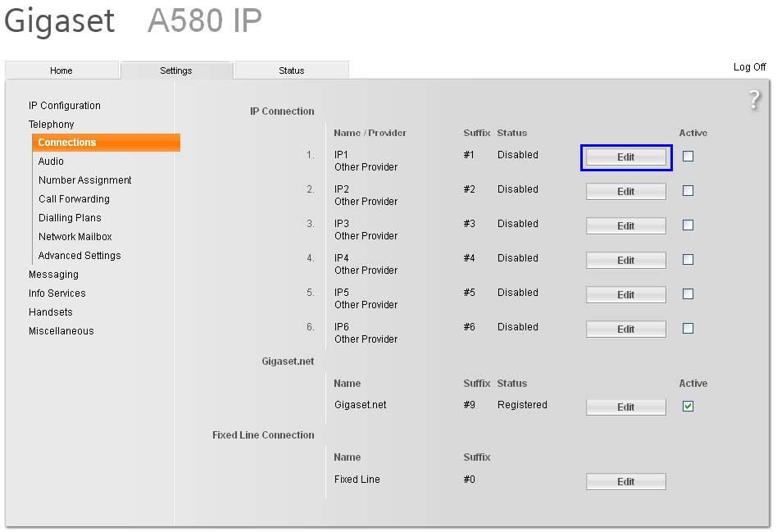Enable the Active checkbox for IP5
The height and width of the screenshot is (532, 777).
click(x=688, y=294)
